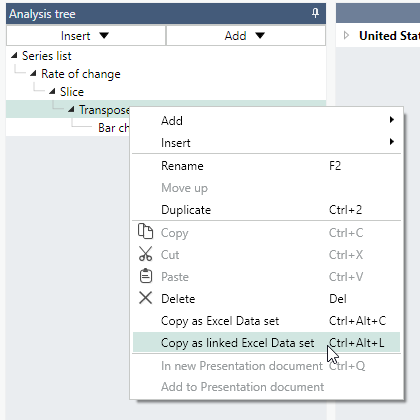Select the Slice tree item

click(x=72, y=92)
